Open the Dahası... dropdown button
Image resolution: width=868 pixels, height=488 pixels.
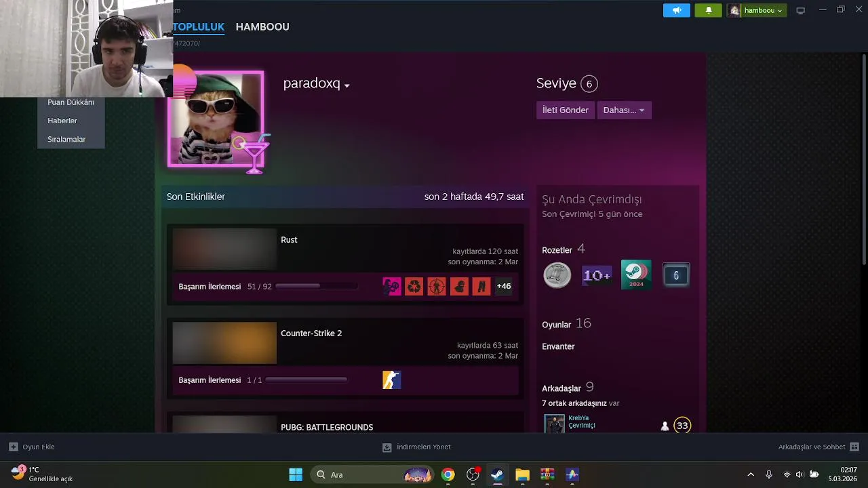[624, 110]
